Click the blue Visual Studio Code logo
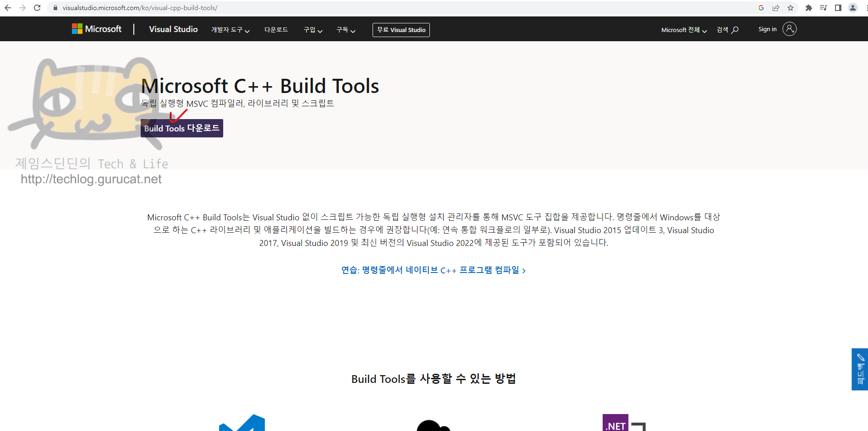Image resolution: width=868 pixels, height=431 pixels. pos(242,423)
